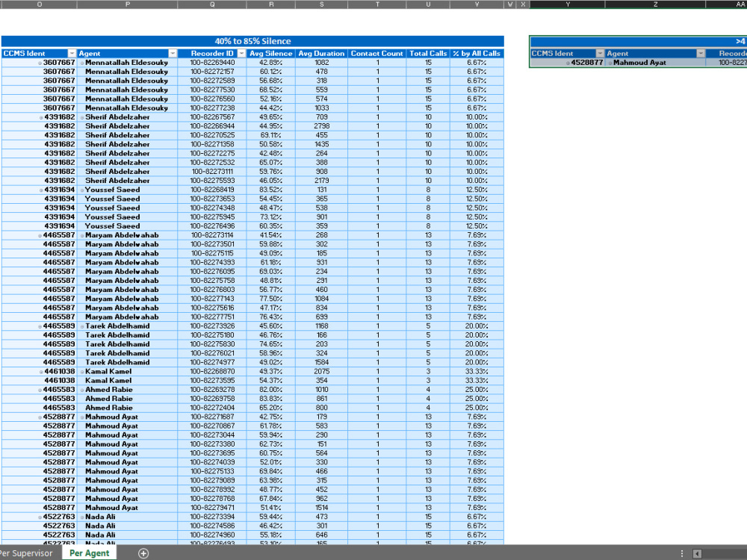The image size is (747, 560).
Task: Switch to the Per Supervisor sheet tab
Action: tap(26, 553)
